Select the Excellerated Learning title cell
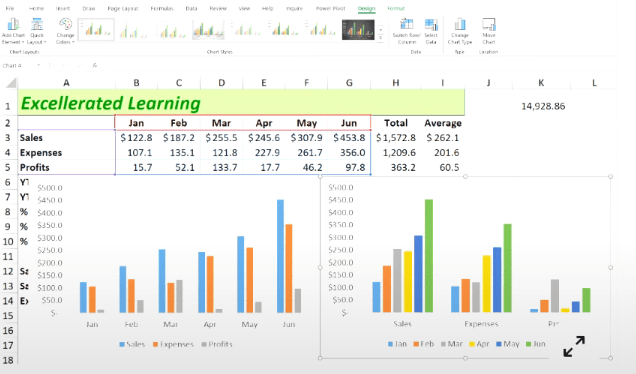Image resolution: width=636 pixels, height=374 pixels. tap(241, 103)
